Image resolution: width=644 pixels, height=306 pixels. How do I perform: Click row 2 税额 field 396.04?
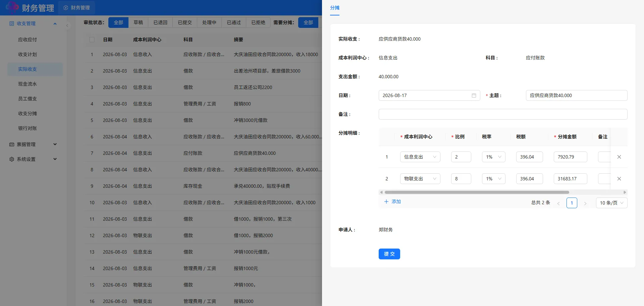pos(529,179)
